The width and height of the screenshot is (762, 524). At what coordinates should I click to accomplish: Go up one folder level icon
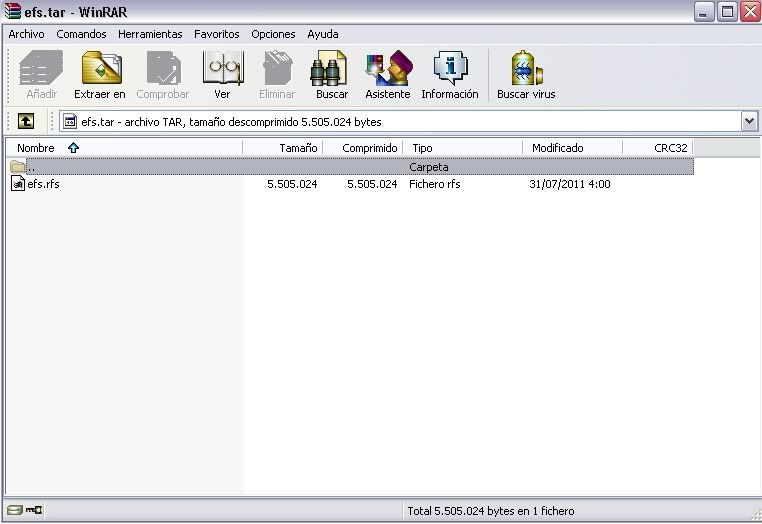(x=26, y=121)
